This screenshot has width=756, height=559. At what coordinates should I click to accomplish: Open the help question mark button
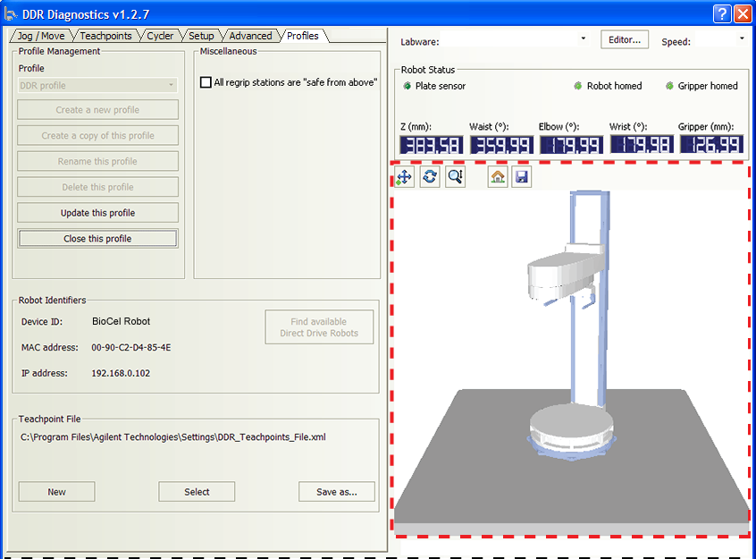[x=722, y=13]
